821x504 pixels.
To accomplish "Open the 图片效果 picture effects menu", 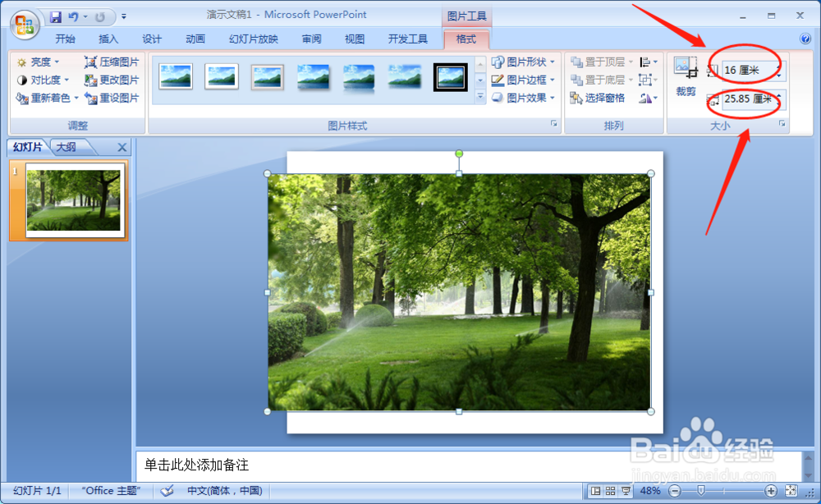I will (523, 98).
